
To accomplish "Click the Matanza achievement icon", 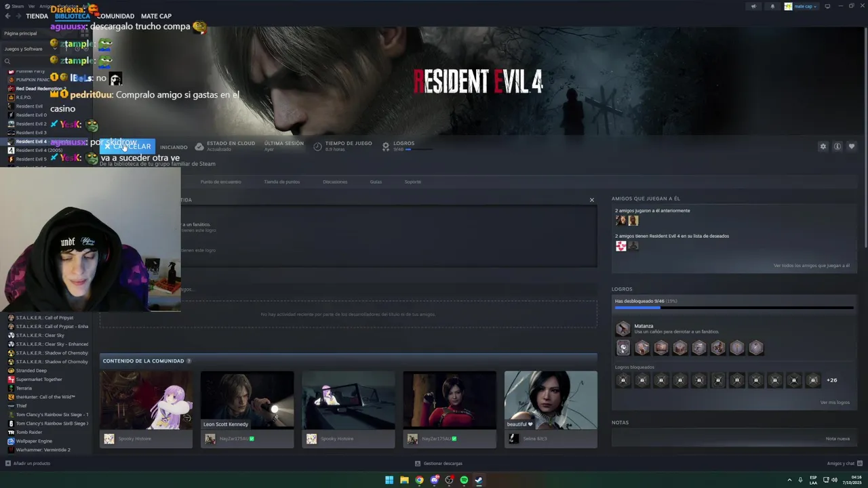I will point(623,329).
